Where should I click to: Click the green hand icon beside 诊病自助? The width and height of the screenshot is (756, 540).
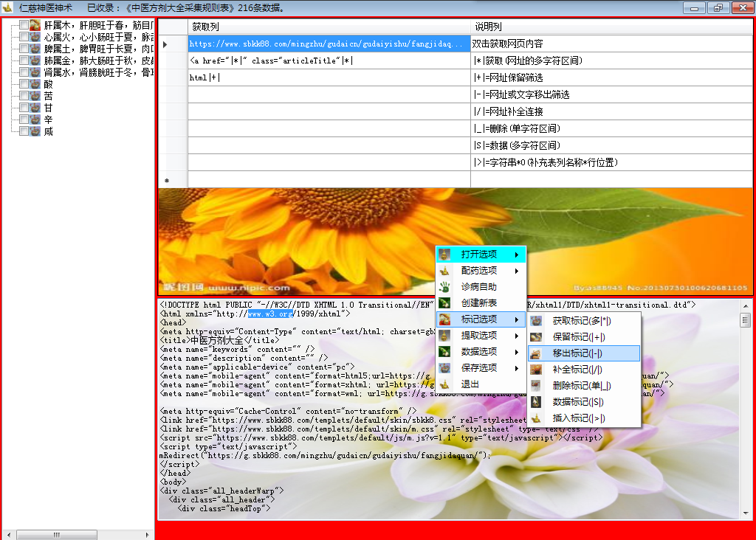tap(444, 287)
